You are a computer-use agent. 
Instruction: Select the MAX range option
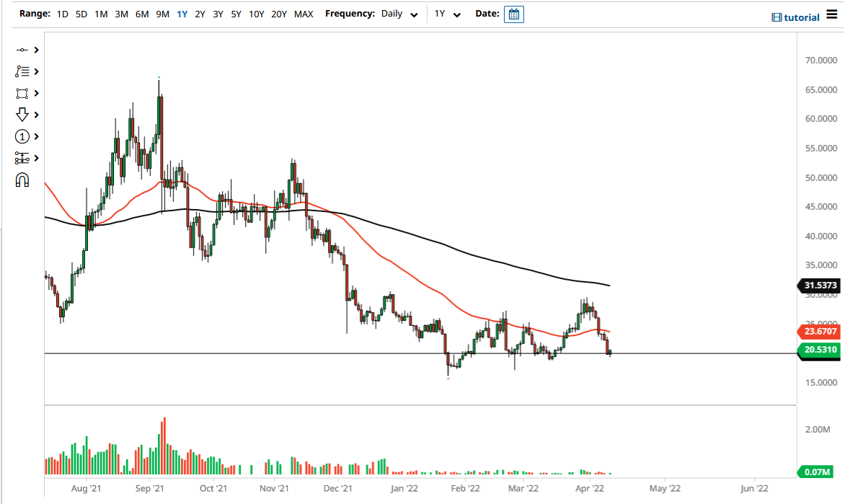pos(304,14)
